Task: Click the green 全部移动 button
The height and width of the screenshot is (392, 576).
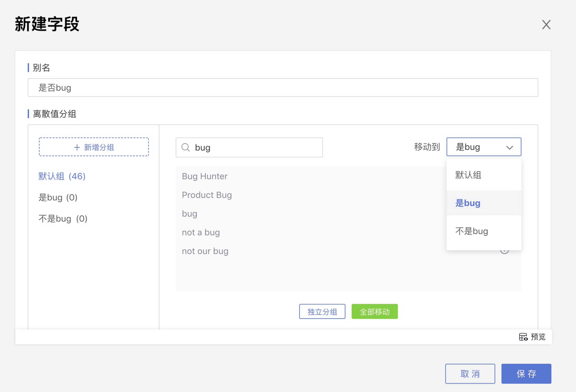Action: [374, 311]
